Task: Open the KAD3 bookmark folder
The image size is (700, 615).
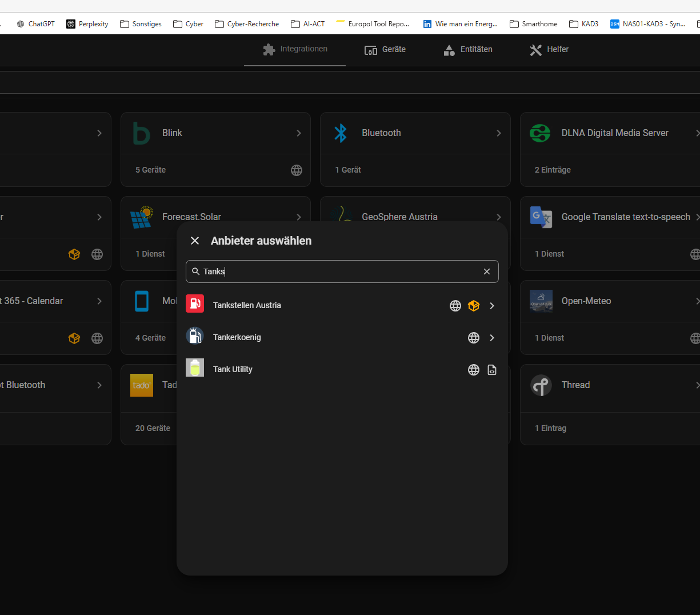Action: pos(583,24)
